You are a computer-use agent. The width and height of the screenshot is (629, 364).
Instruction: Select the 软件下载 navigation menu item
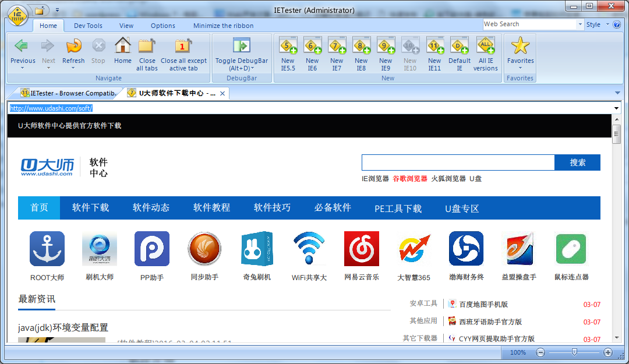pyautogui.click(x=90, y=207)
